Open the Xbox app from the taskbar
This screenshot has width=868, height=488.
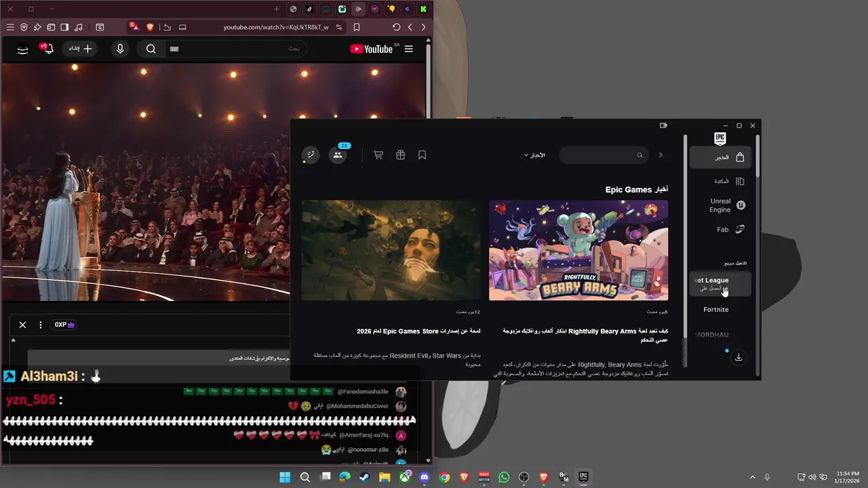click(x=405, y=477)
